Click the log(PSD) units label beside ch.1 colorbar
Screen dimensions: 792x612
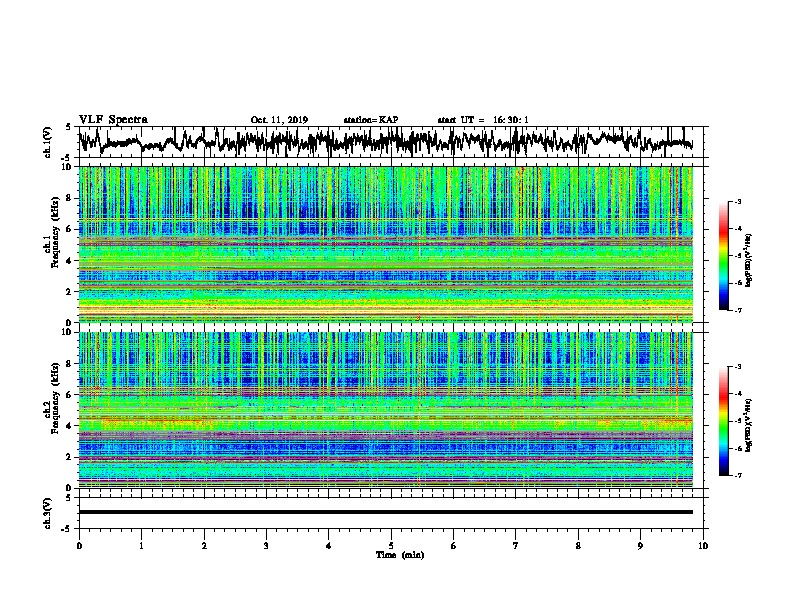tap(749, 260)
